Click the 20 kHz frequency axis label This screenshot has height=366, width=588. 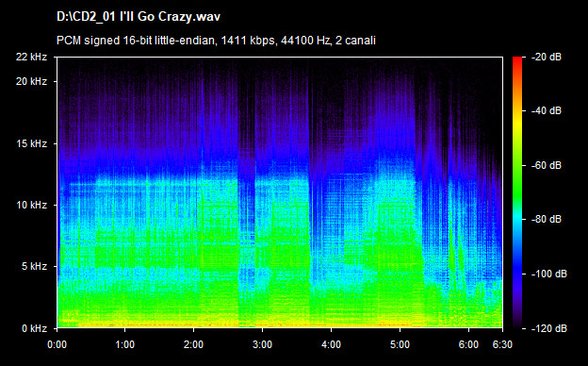pyautogui.click(x=31, y=81)
